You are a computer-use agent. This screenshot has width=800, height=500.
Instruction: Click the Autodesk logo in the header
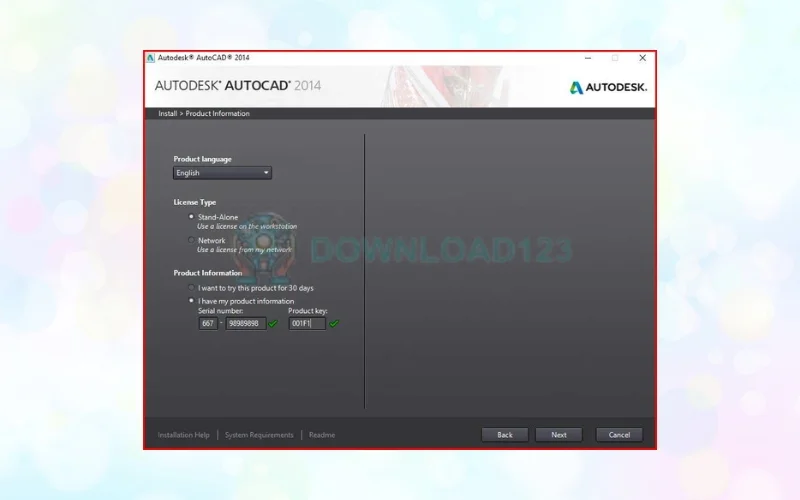coord(608,87)
